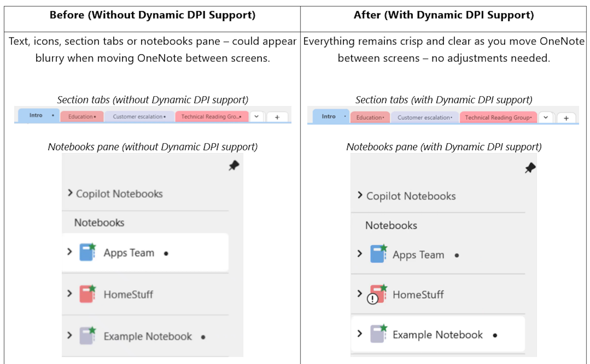590x364 pixels.
Task: Select Technical Reading Group tab, right bar
Action: [498, 118]
